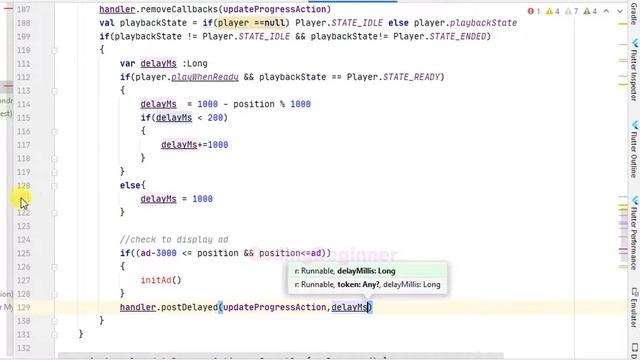Image resolution: width=640 pixels, height=360 pixels.
Task: Click STATE_IDLE on line 108
Action: click(x=357, y=23)
